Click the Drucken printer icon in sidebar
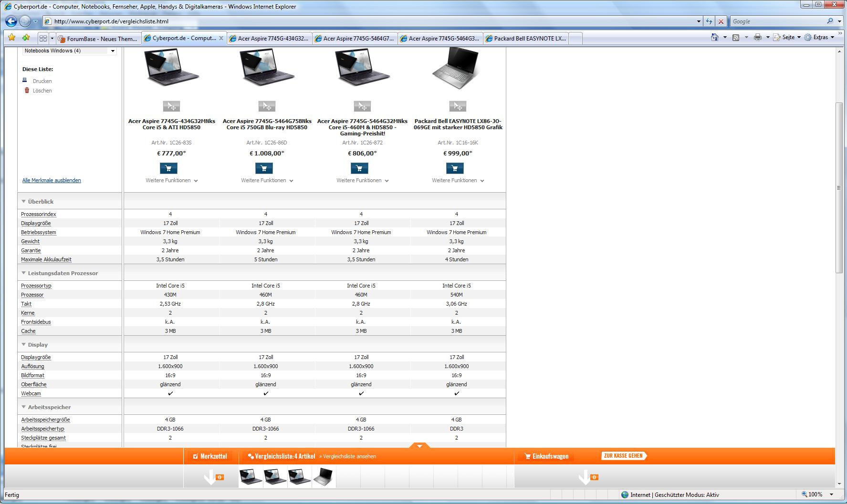The height and width of the screenshot is (504, 847). click(25, 80)
